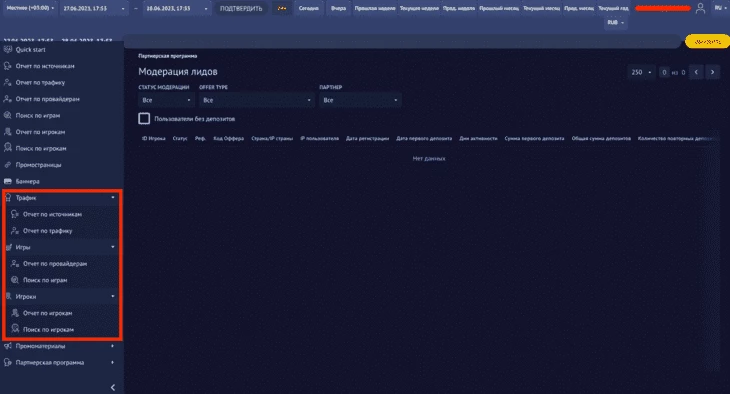730x394 pixels.
Task: Open the user profile icon
Action: tap(700, 8)
